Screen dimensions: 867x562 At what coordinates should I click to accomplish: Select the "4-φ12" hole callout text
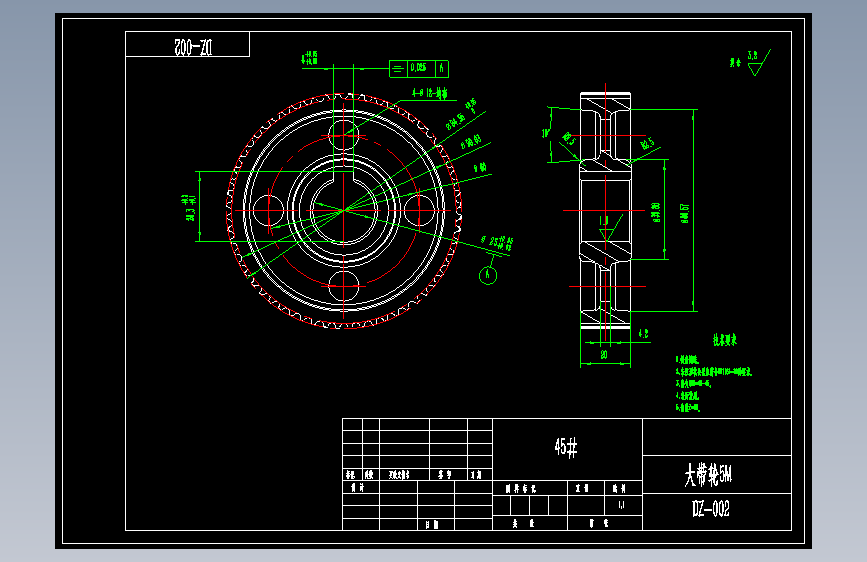pos(429,93)
